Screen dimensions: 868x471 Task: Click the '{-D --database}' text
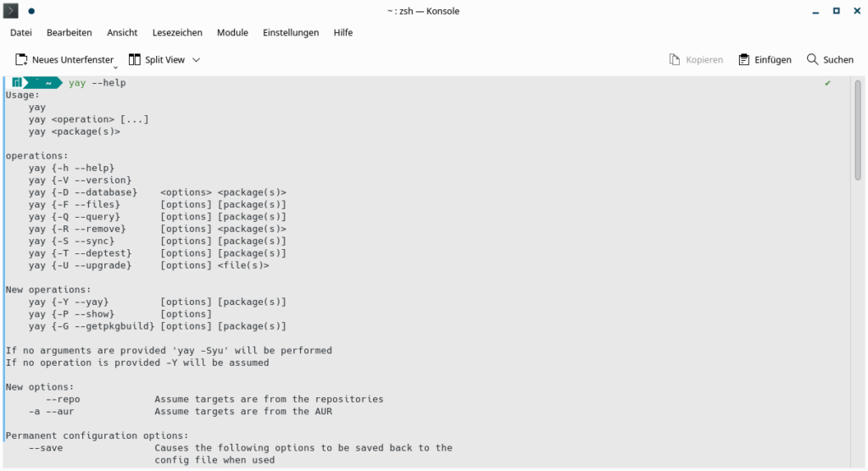tap(94, 192)
